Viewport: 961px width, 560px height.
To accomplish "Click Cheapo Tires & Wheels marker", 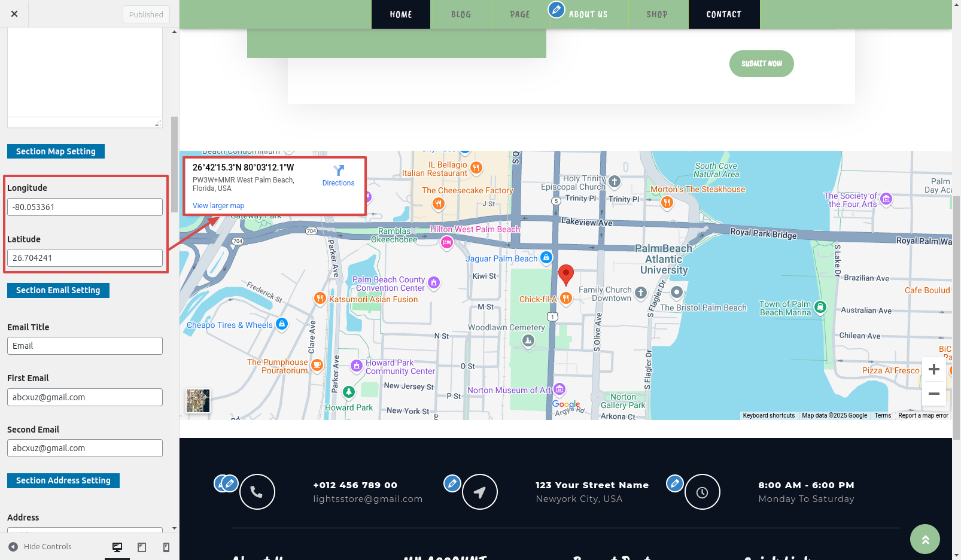I will coord(282,324).
